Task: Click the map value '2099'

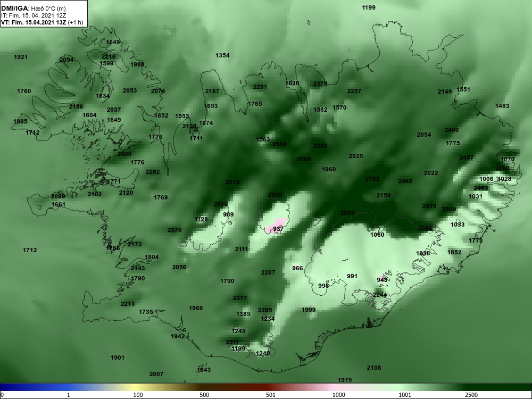Action: 58,197
